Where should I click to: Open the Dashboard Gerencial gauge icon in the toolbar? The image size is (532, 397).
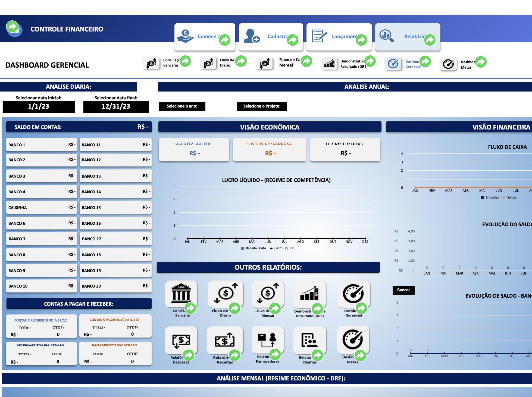pyautogui.click(x=393, y=64)
